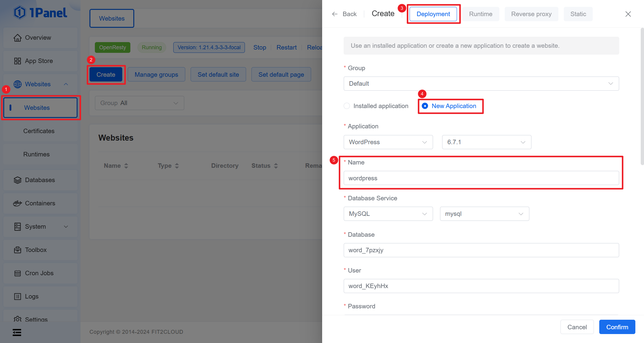Click the Databases stack icon
The image size is (644, 343).
[x=18, y=180]
